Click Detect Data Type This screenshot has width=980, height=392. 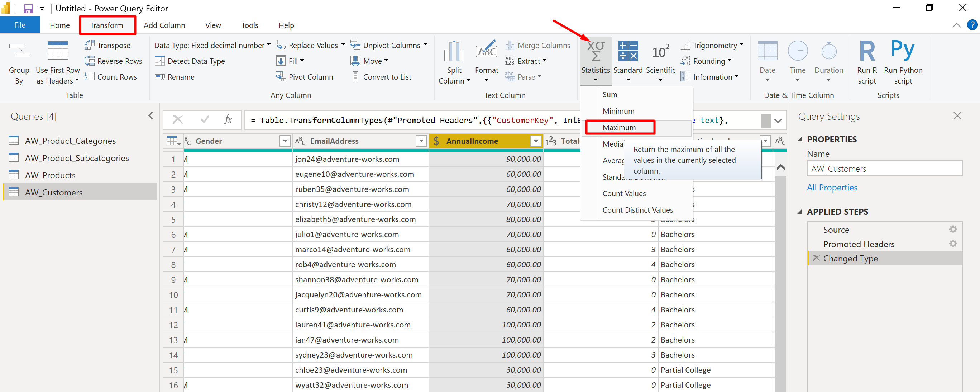(190, 61)
